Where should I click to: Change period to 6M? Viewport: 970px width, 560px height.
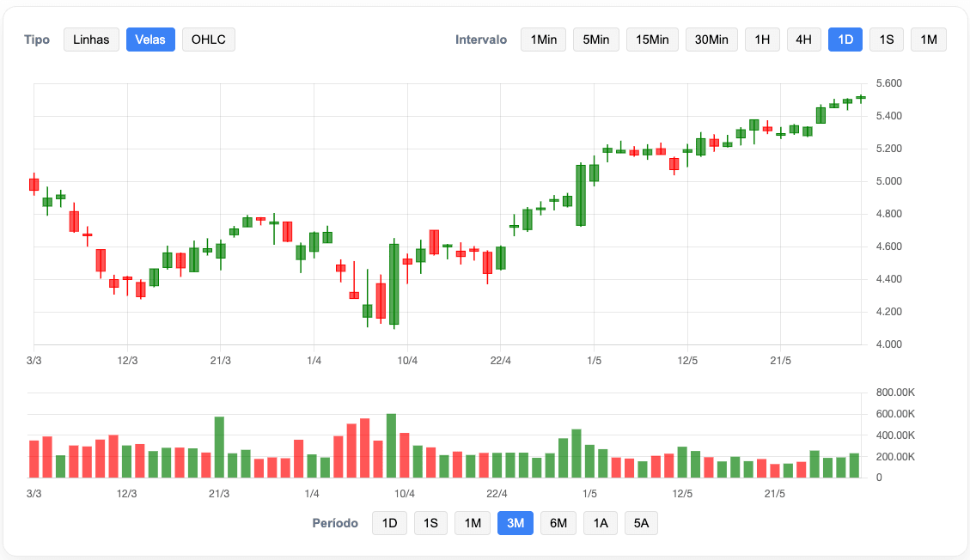tap(558, 523)
